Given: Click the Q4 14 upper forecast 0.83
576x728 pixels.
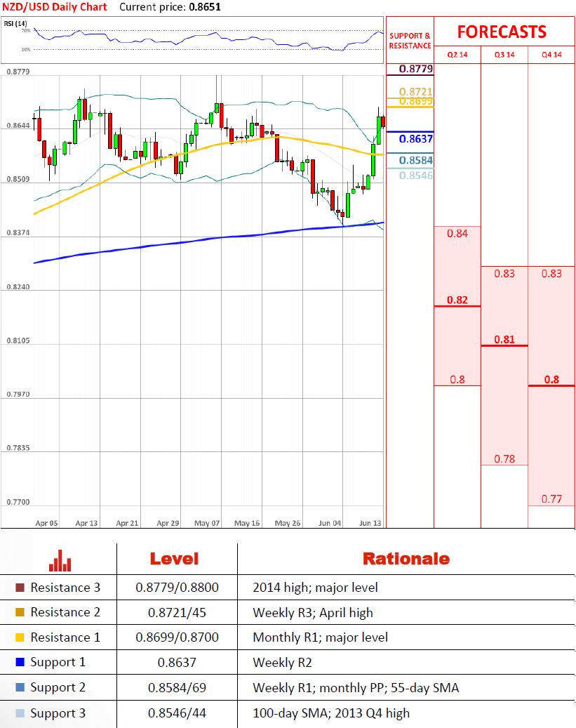Looking at the screenshot, I should point(551,274).
